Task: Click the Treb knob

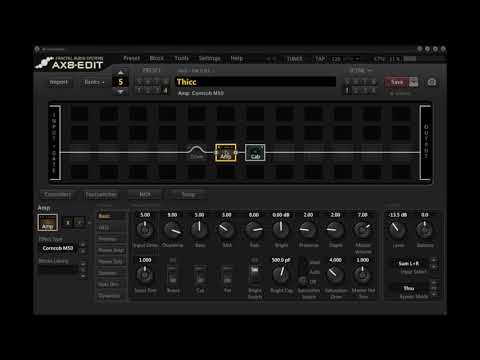Action: click(254, 229)
